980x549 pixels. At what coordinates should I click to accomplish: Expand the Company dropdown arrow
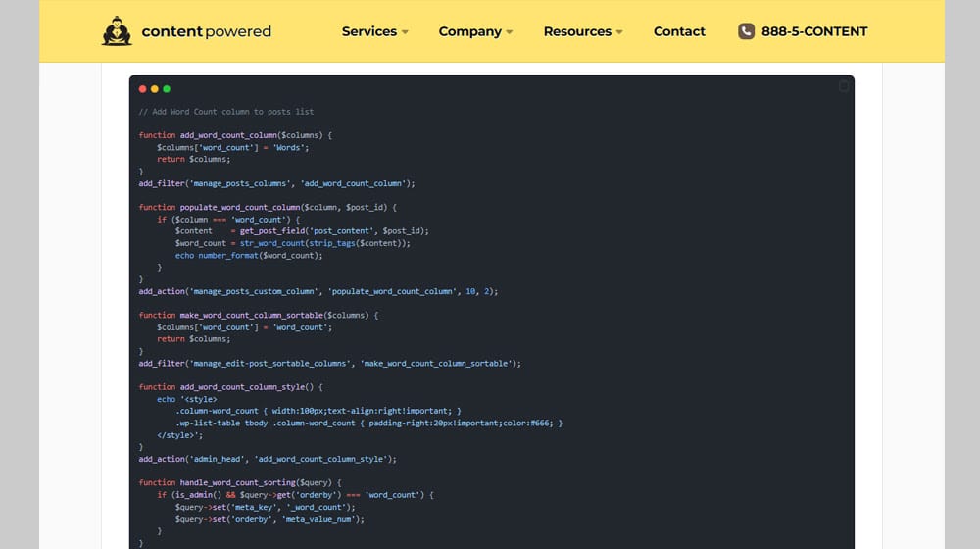[509, 32]
